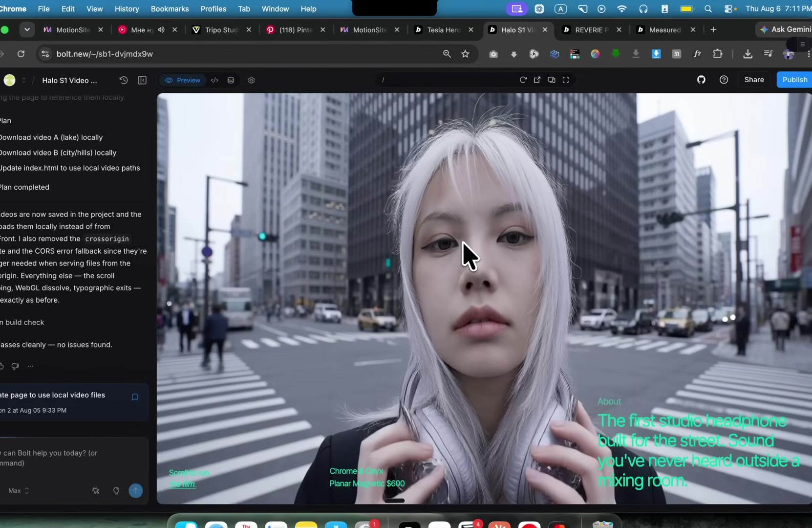The image size is (812, 528).
Task: Bookmark the local video files checkpoint
Action: coord(135,397)
